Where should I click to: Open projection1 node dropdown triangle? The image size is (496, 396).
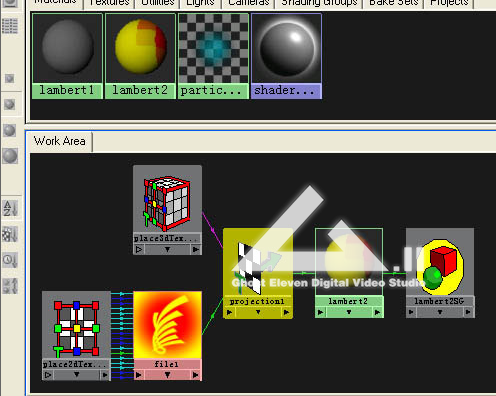258,312
